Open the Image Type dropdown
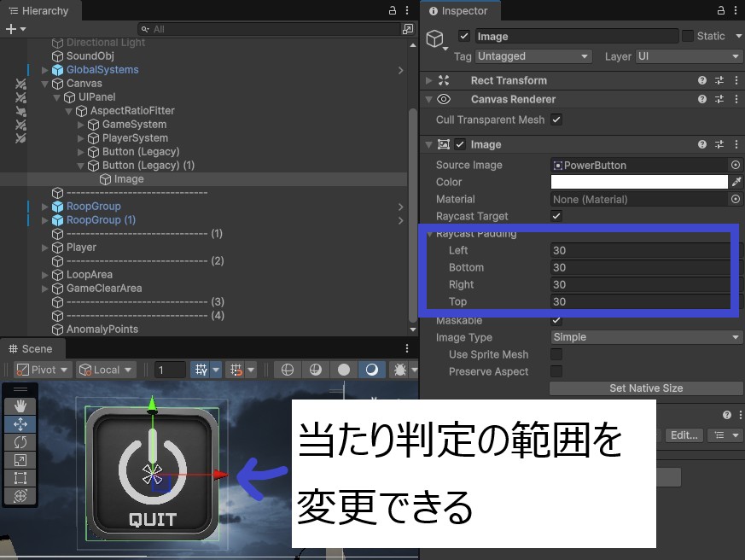This screenshot has width=745, height=560. [x=646, y=337]
